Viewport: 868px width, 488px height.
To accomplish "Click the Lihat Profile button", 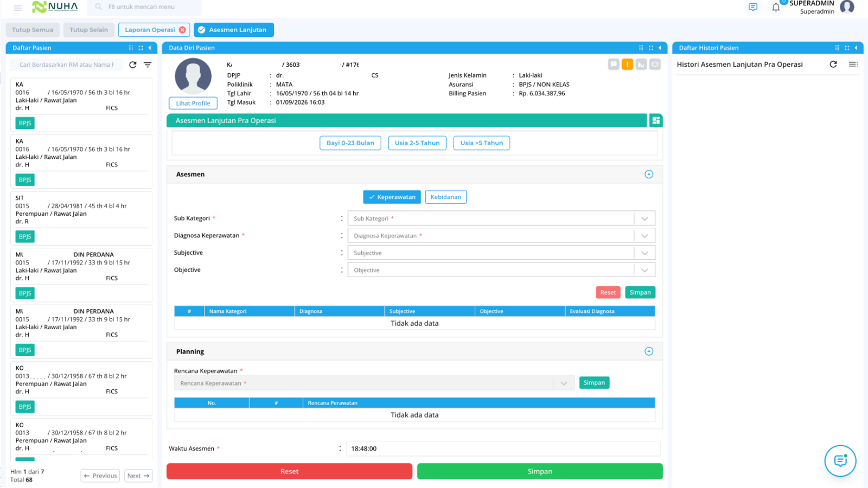I will coord(193,103).
